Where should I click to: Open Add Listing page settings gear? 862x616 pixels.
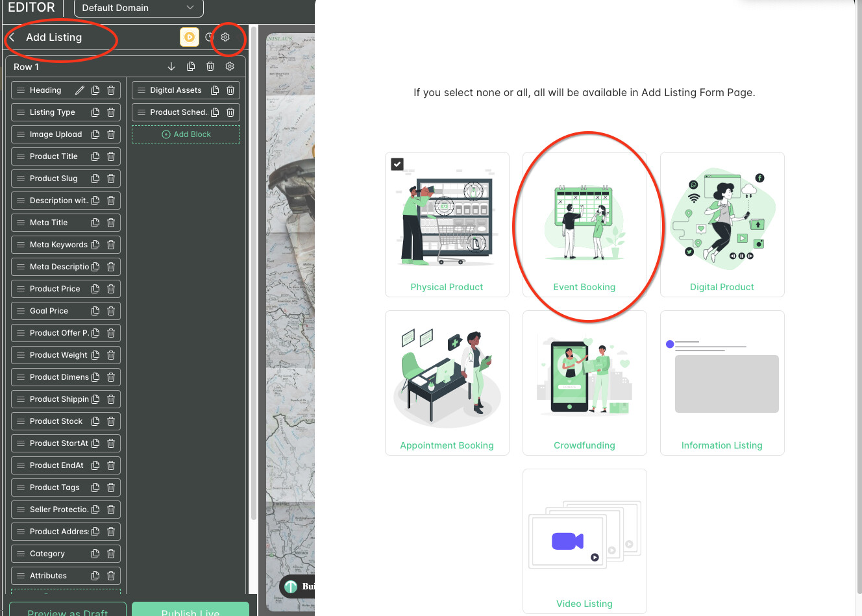[x=225, y=37]
